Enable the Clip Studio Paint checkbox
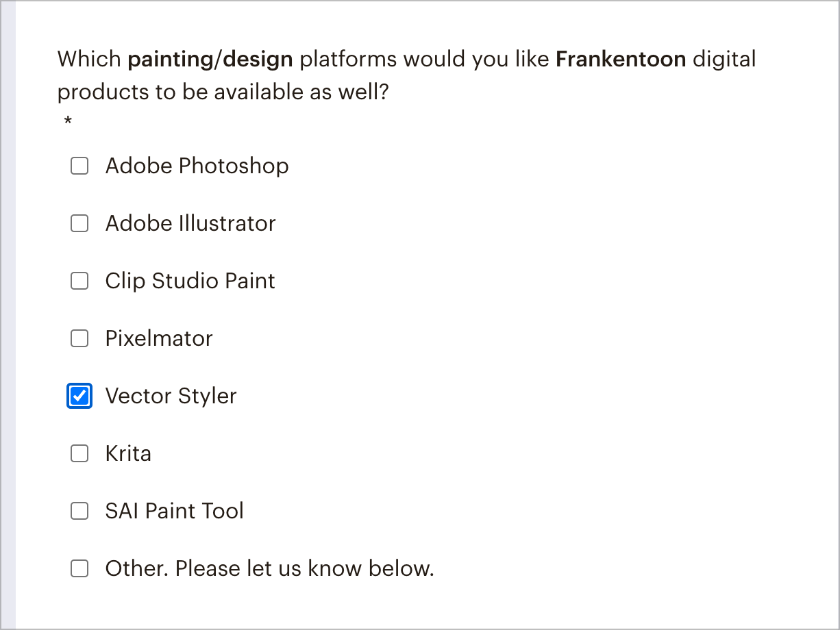Image resolution: width=840 pixels, height=630 pixels. [79, 281]
